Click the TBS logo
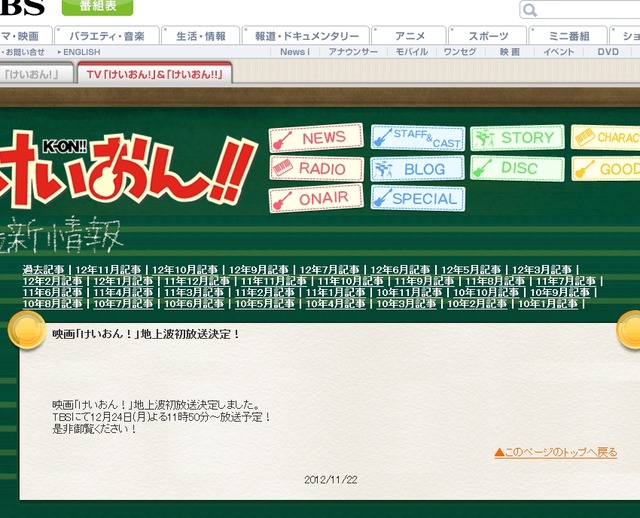Viewport: 640px width, 518px height. (x=22, y=7)
